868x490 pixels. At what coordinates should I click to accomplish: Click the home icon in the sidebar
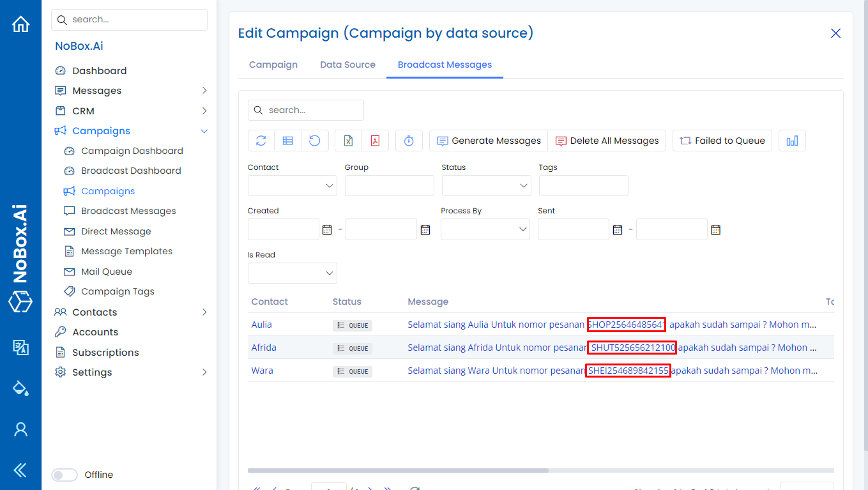coord(20,23)
